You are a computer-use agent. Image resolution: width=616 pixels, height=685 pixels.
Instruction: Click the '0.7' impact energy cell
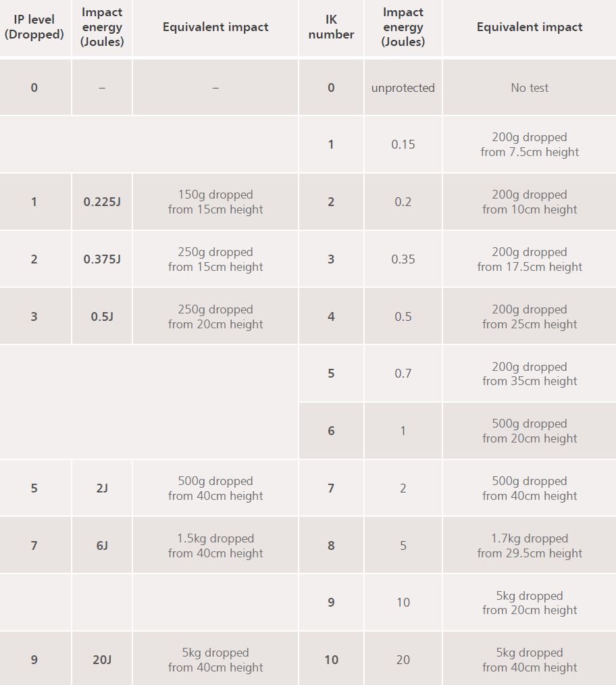(x=403, y=374)
